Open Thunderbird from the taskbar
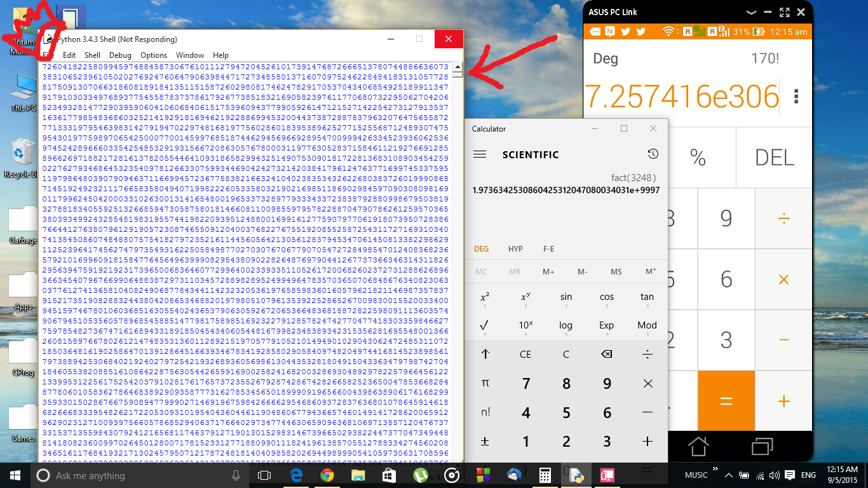Image resolution: width=868 pixels, height=488 pixels. coord(514,475)
